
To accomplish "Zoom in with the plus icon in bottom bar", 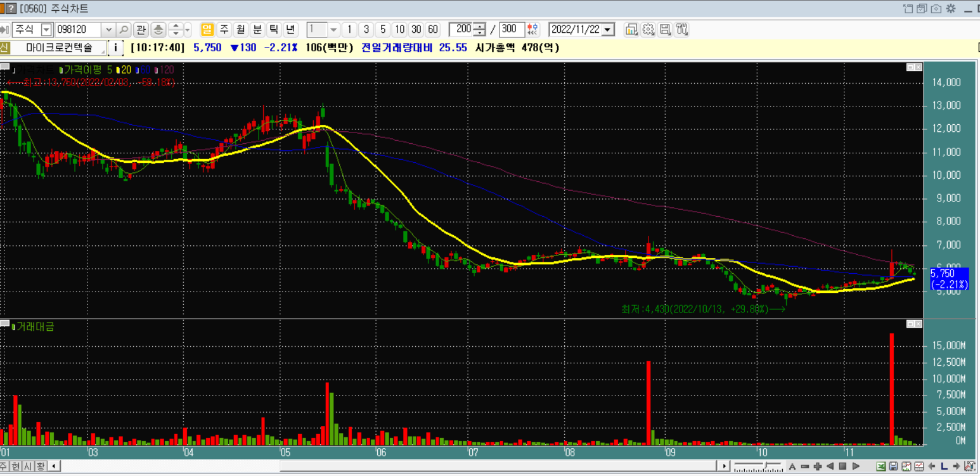I will coord(818,466).
